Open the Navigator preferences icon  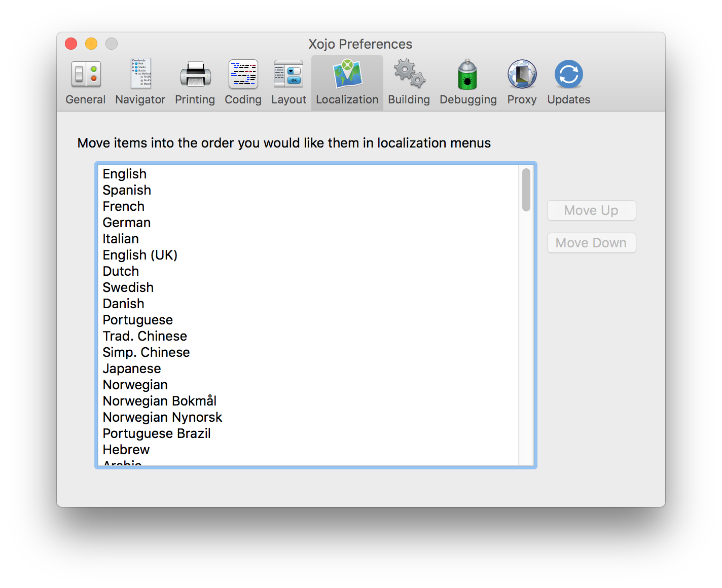(140, 73)
